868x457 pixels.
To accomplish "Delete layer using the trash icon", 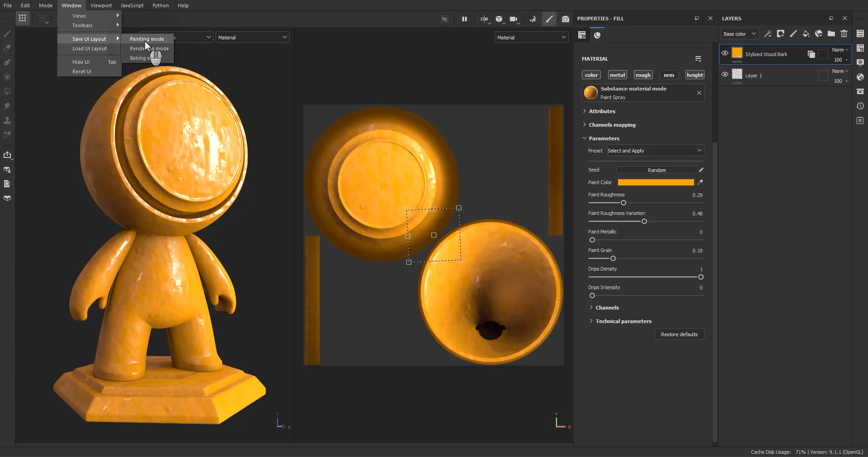I will pos(844,33).
